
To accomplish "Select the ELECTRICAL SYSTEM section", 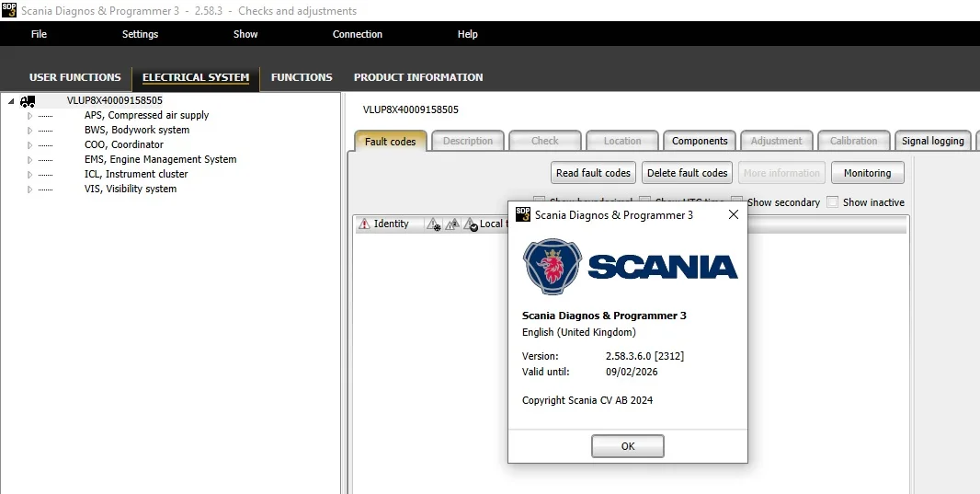I will pos(196,77).
